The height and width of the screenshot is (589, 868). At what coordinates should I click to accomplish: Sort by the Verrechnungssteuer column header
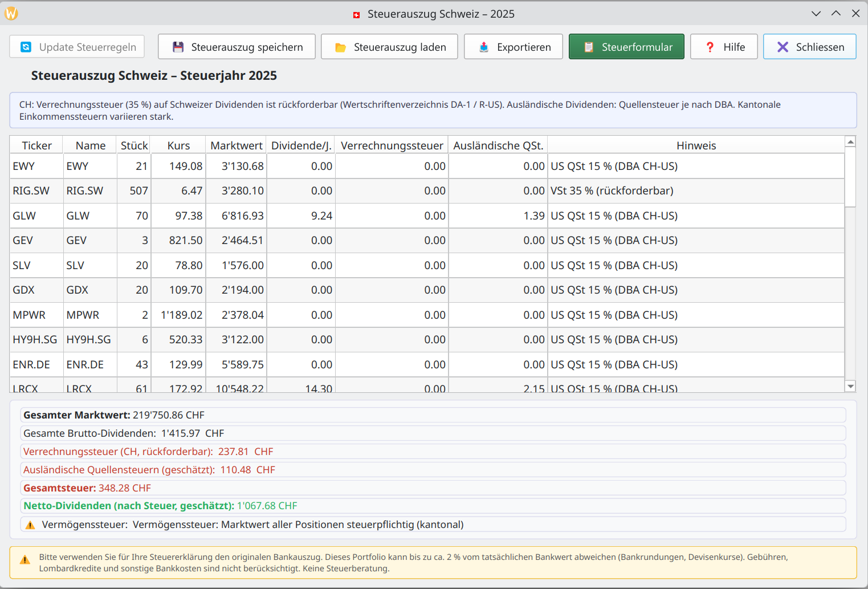coord(392,145)
